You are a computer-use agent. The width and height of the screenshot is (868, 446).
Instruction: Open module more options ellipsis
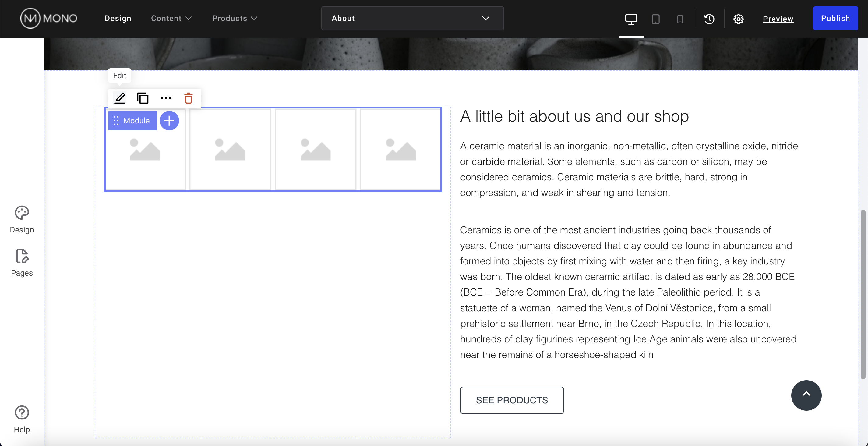point(166,98)
